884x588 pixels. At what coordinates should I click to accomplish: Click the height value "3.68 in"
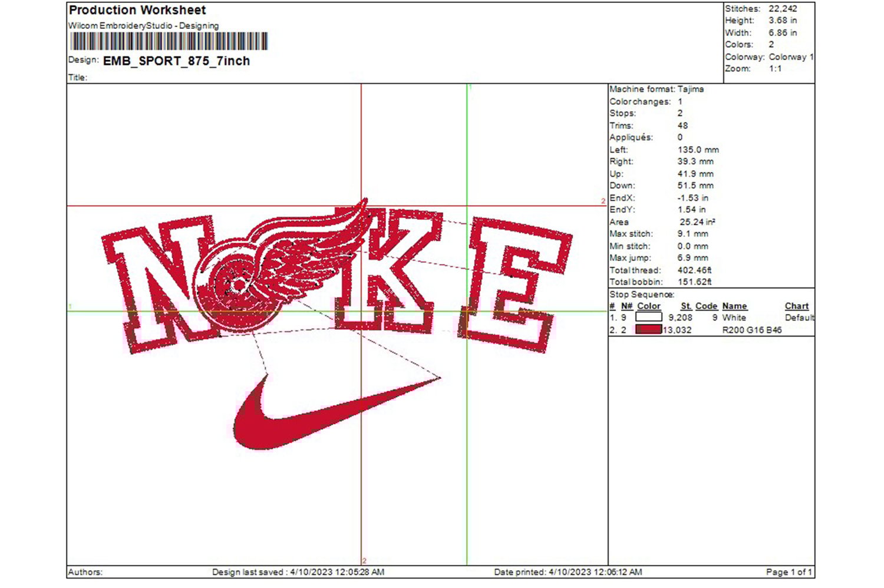(783, 20)
